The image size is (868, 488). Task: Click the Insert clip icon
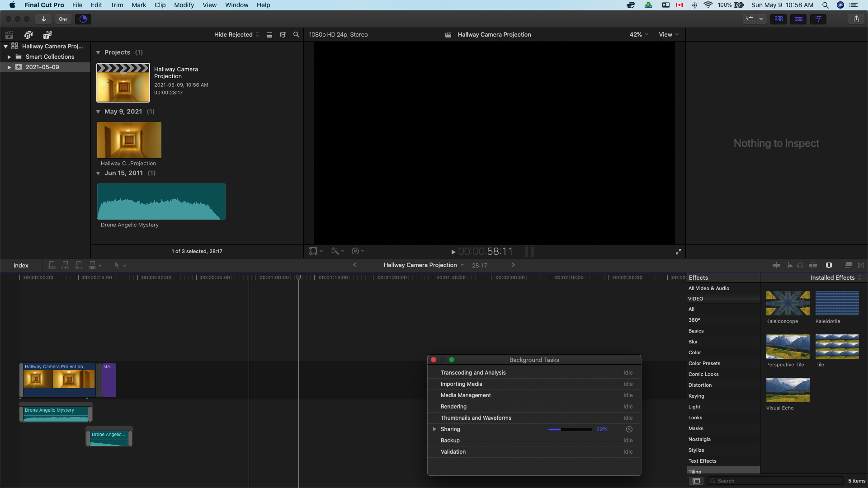coord(65,265)
